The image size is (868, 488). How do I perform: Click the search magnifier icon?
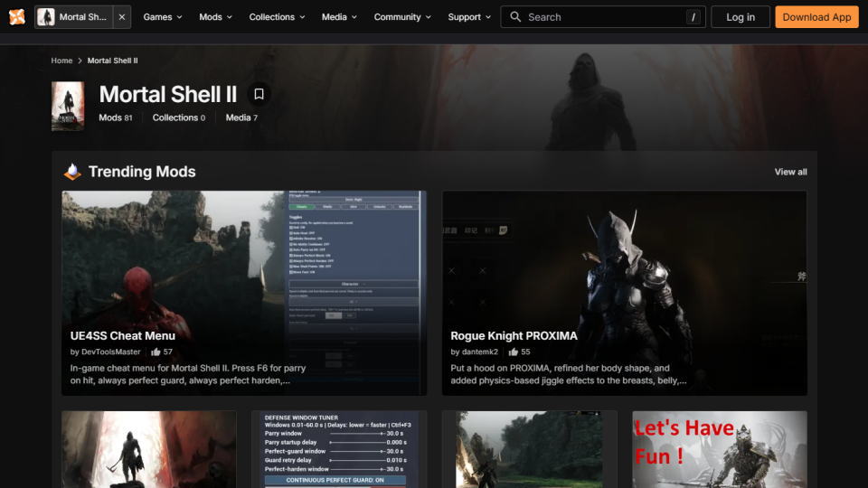coord(515,16)
